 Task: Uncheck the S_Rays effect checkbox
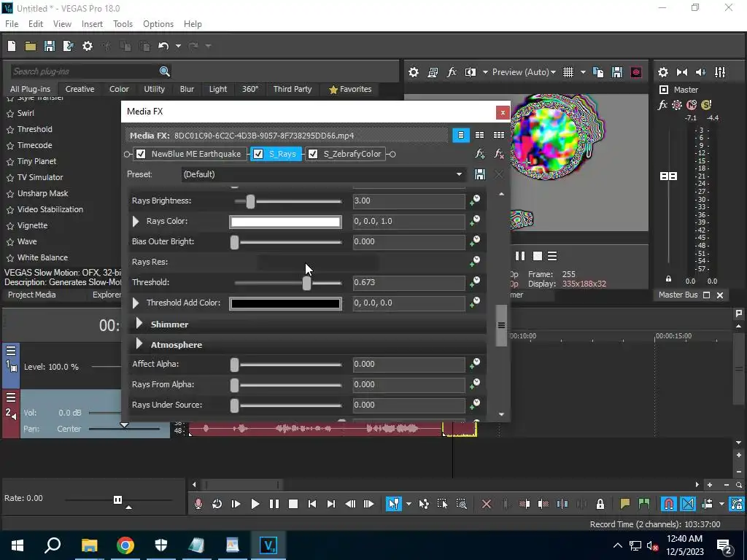pyautogui.click(x=258, y=154)
